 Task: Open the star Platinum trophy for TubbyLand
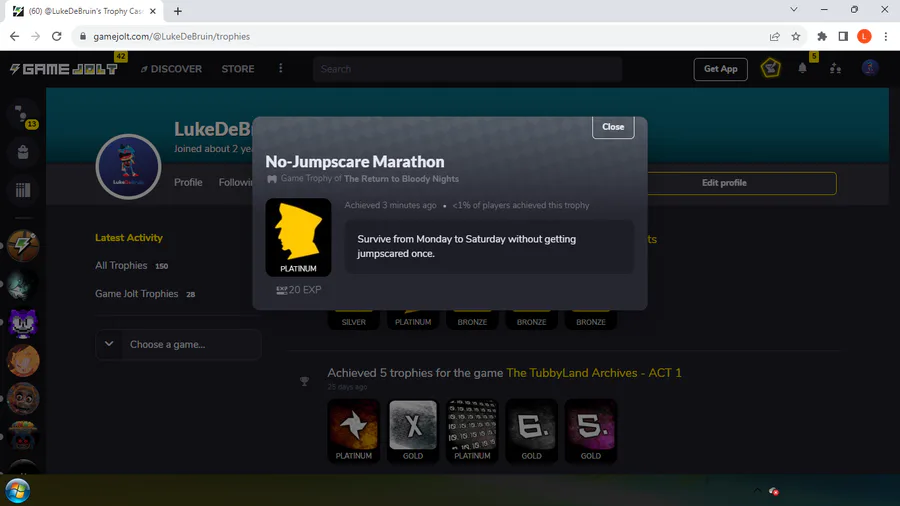point(354,431)
